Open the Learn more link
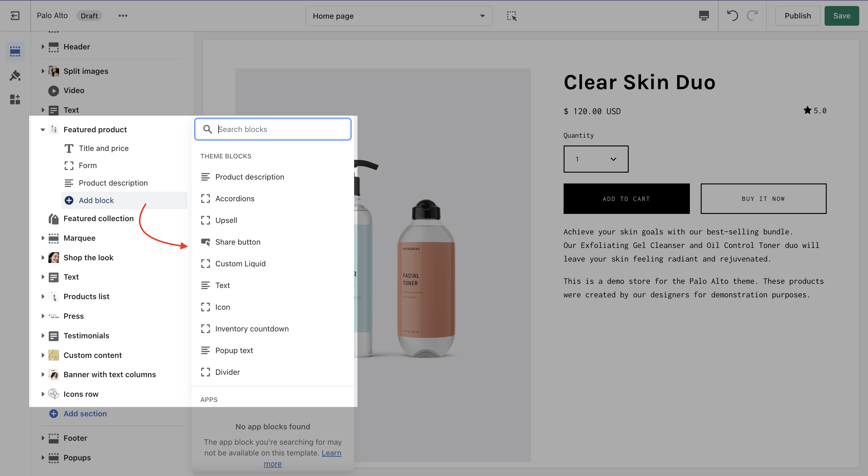The width and height of the screenshot is (868, 476). [331, 453]
